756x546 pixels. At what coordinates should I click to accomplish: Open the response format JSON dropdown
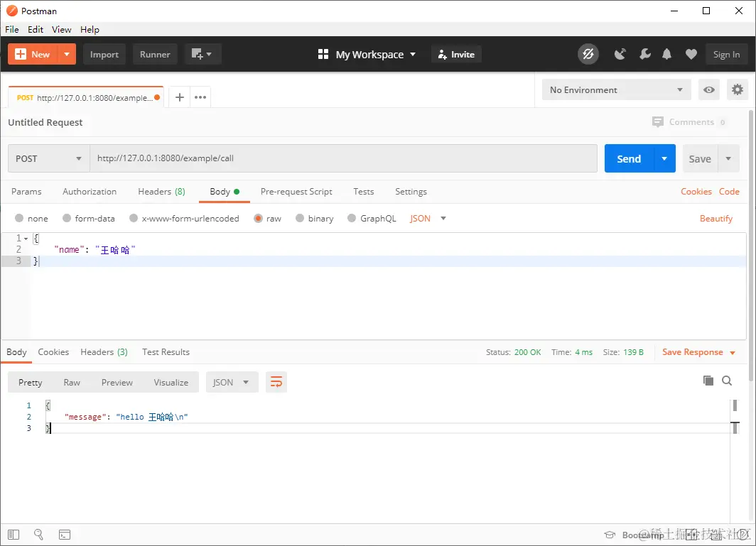pyautogui.click(x=232, y=382)
